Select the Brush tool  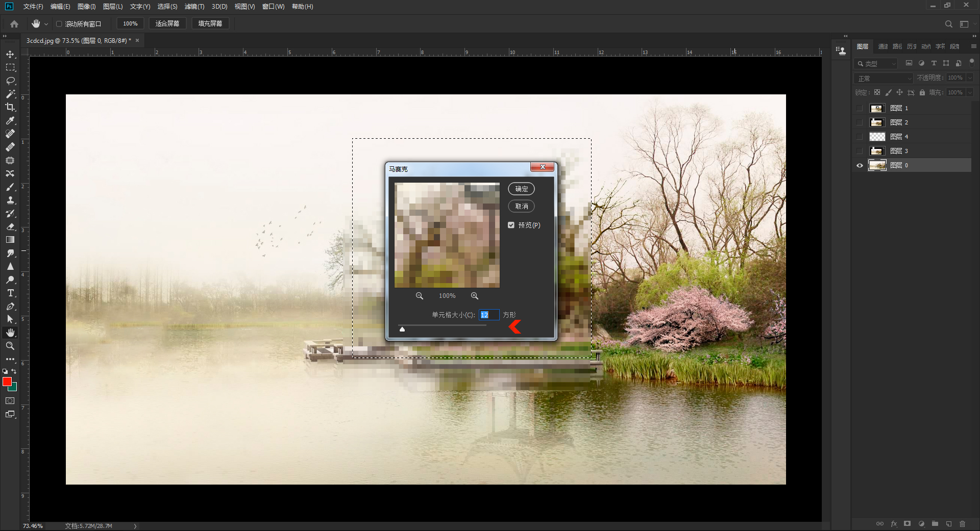10,187
